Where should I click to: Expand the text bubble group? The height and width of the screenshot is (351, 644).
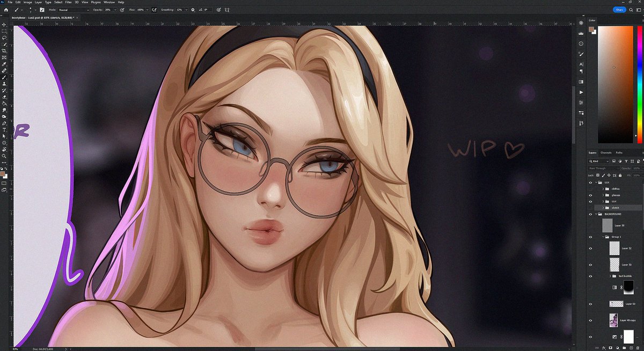pyautogui.click(x=611, y=276)
